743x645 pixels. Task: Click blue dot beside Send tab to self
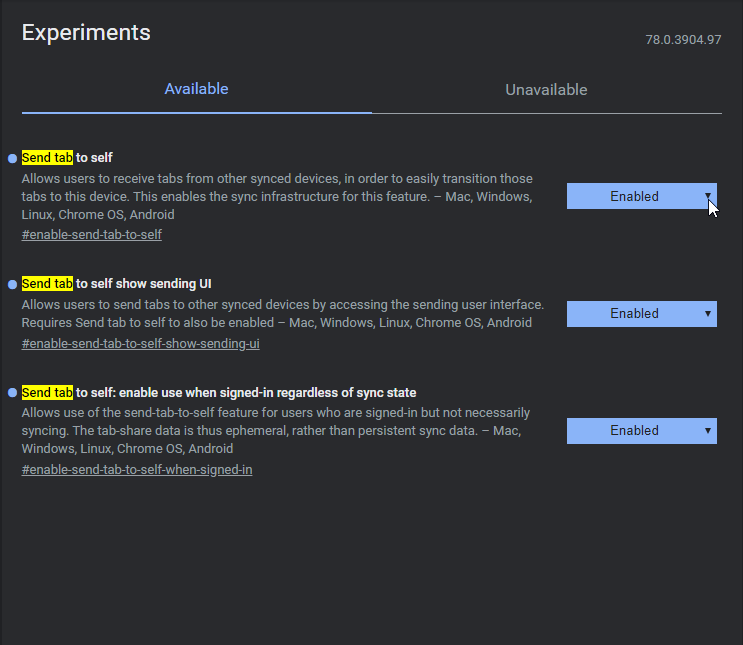12,158
